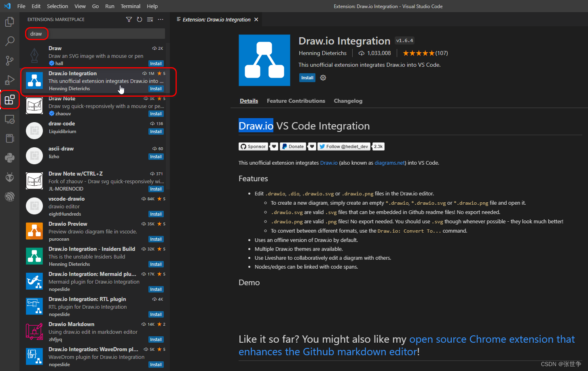588x371 pixels.
Task: Open the Run menu
Action: click(x=110, y=6)
